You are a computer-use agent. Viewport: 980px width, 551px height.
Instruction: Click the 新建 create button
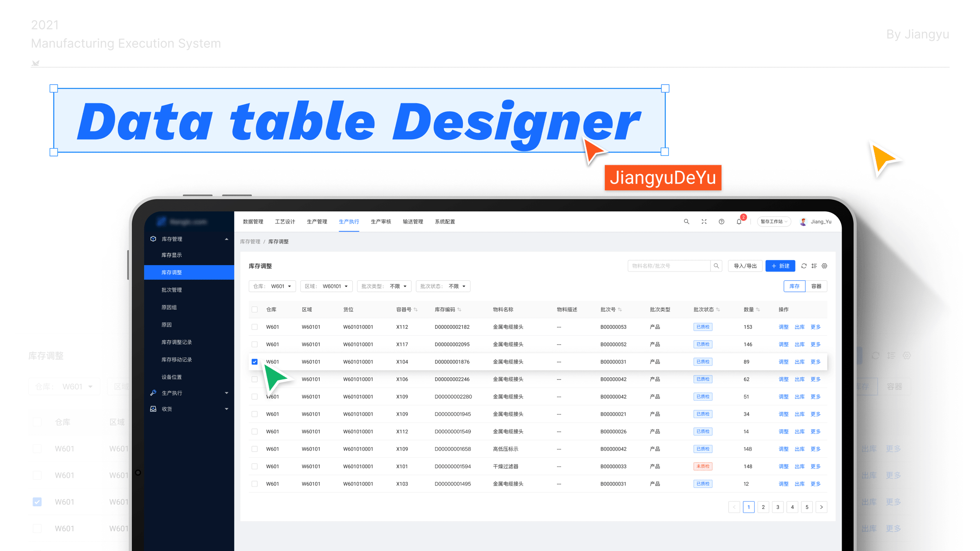781,266
